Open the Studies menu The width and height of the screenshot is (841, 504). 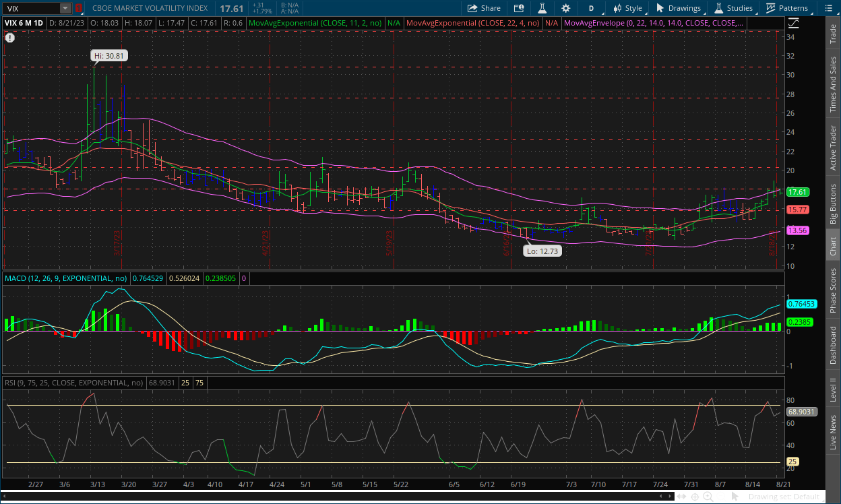733,8
